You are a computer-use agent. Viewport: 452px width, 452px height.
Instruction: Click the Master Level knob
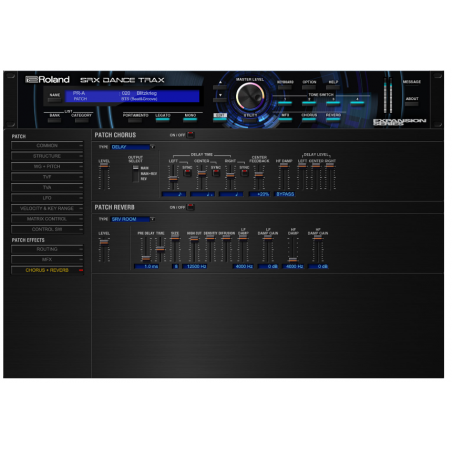coord(250,97)
